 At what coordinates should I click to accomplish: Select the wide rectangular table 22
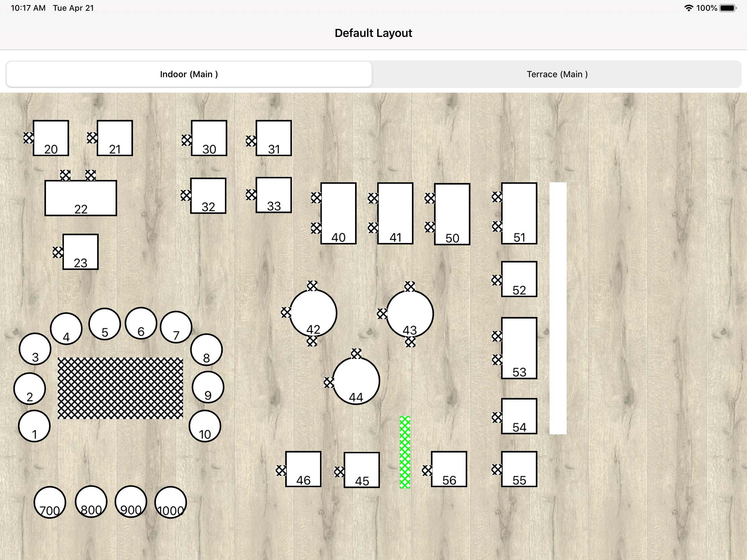81,198
